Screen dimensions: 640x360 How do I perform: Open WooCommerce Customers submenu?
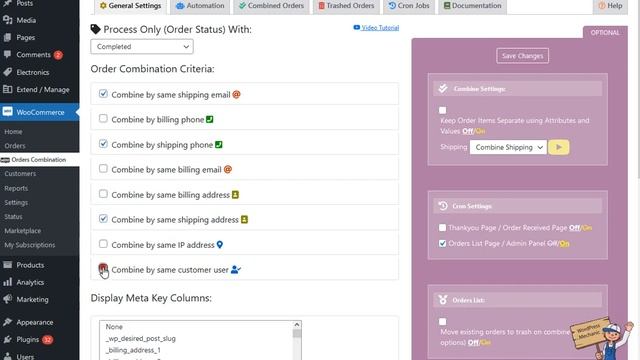click(x=20, y=173)
